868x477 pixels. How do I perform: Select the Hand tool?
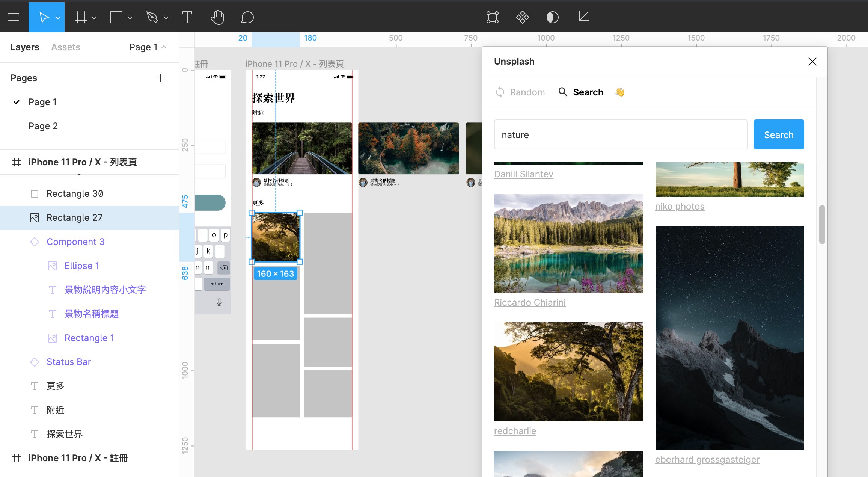[x=217, y=17]
